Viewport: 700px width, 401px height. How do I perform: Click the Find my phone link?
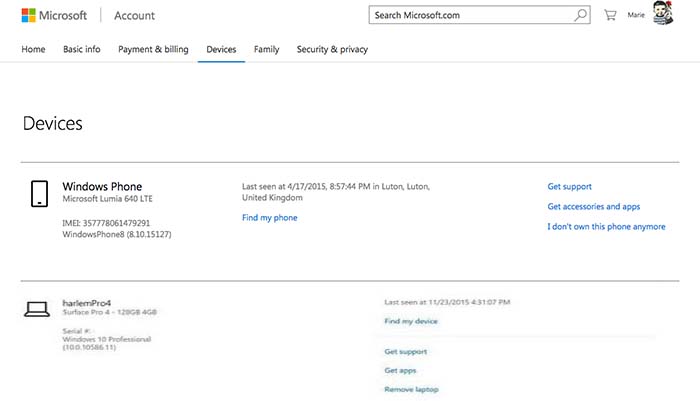point(270,217)
